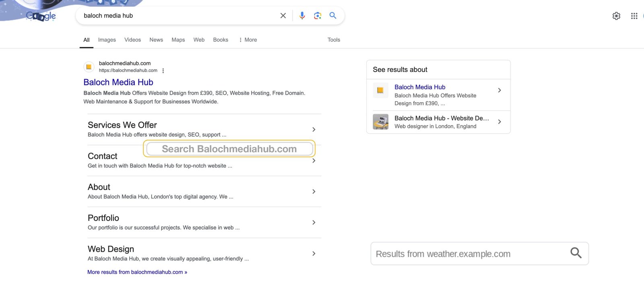Open Baloch Media Hub - Website De… entry
Screen dimensions: 644x292
(x=442, y=118)
